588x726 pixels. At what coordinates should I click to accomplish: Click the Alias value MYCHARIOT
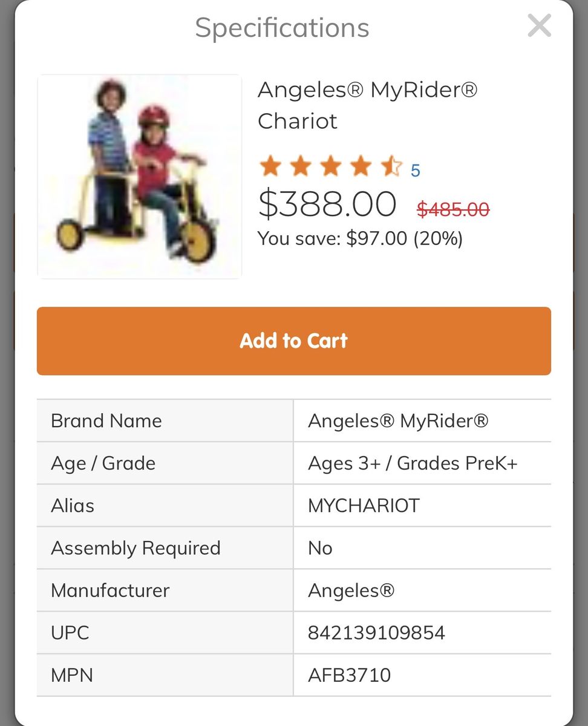click(364, 506)
